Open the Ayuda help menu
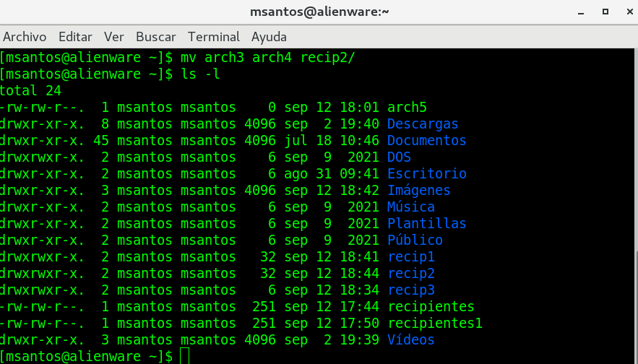Screen dimensions: 638x364 tap(269, 37)
